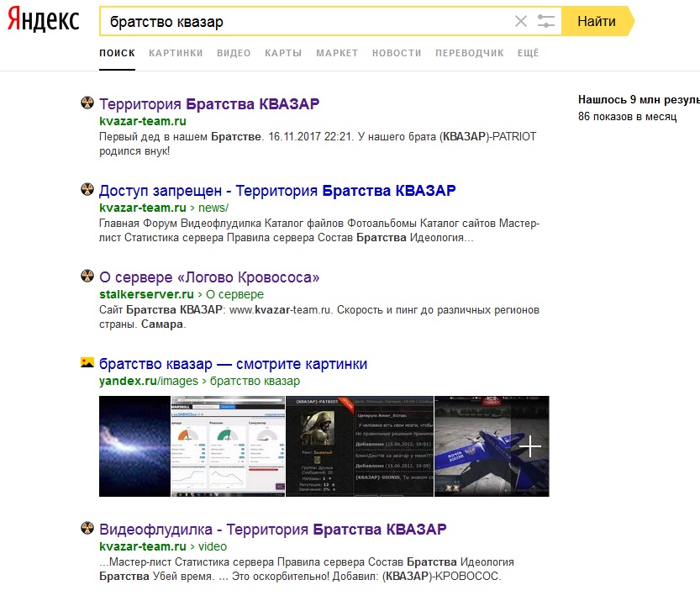This screenshot has width=700, height=601.
Task: Open the kvazar-team.ru domain in the Видеофлудилка result
Action: 142,546
